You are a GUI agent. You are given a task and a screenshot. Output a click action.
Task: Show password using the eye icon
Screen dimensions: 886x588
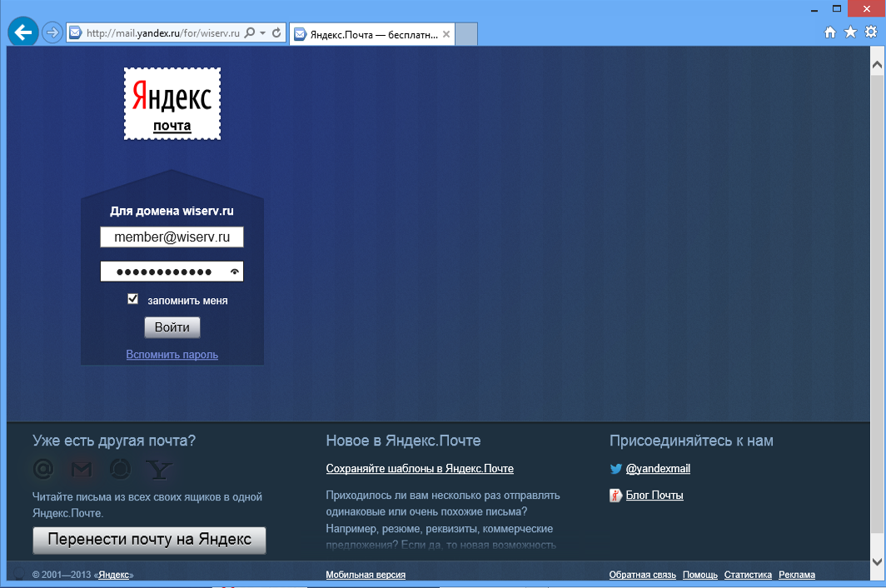pos(235,272)
